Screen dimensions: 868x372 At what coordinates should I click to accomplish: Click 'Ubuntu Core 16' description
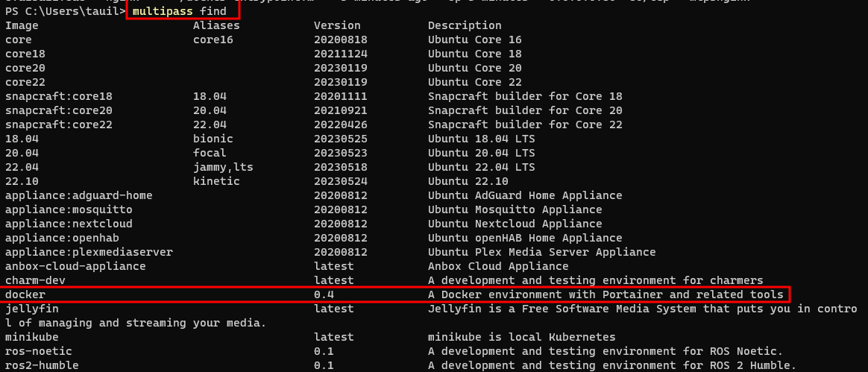(x=474, y=40)
